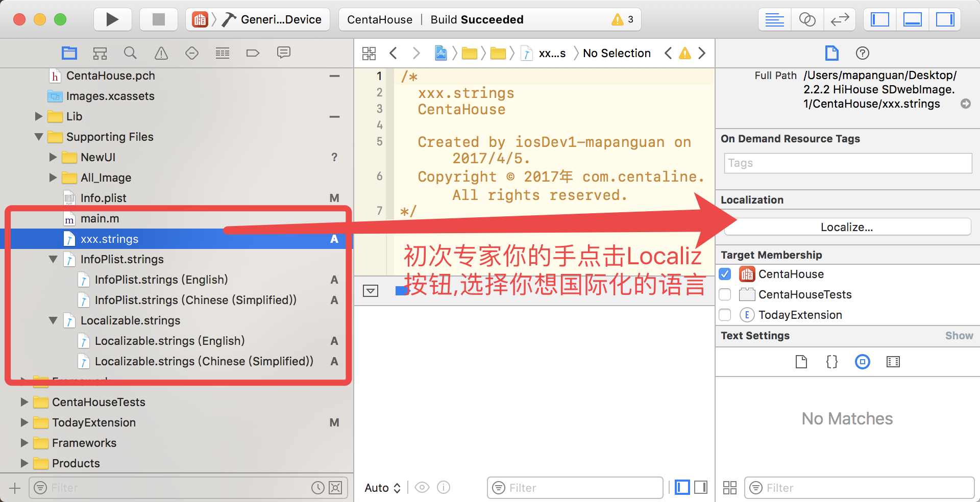Check TodayExtension target membership

[725, 315]
